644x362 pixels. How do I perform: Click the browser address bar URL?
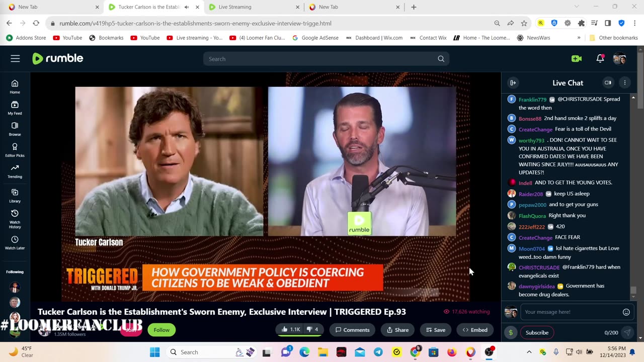(x=195, y=23)
